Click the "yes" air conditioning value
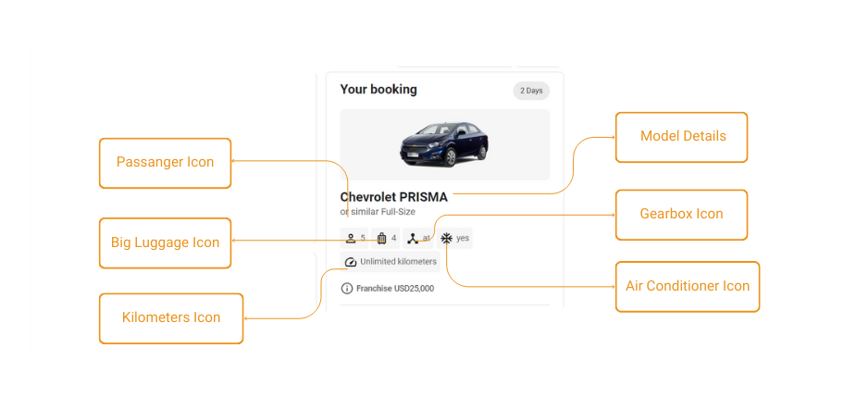Screen dimensions: 868x397 click(463, 239)
